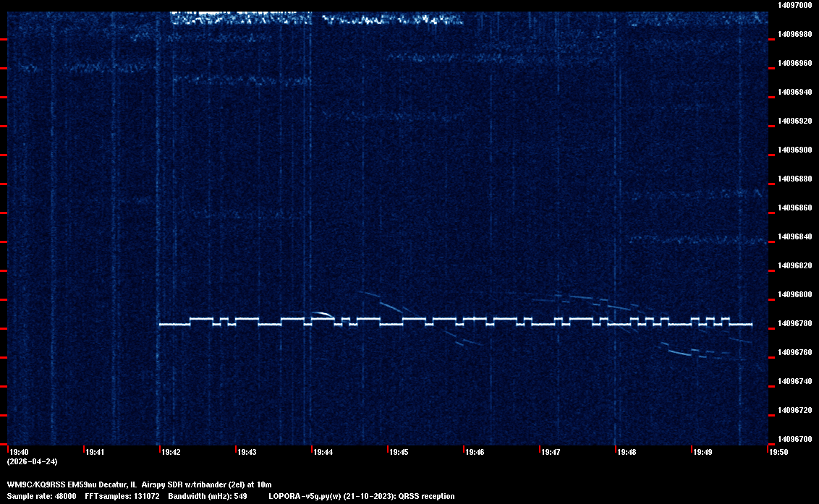Select the 14096700 frequency scale label

[x=794, y=439]
